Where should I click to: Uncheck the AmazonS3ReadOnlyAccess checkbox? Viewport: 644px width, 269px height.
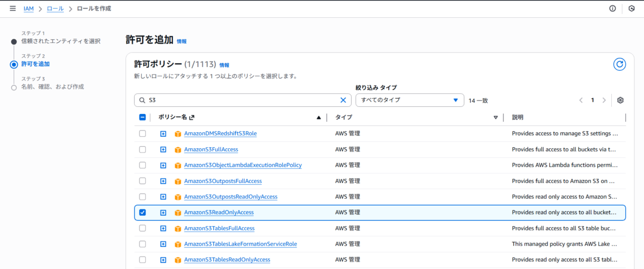pos(142,213)
